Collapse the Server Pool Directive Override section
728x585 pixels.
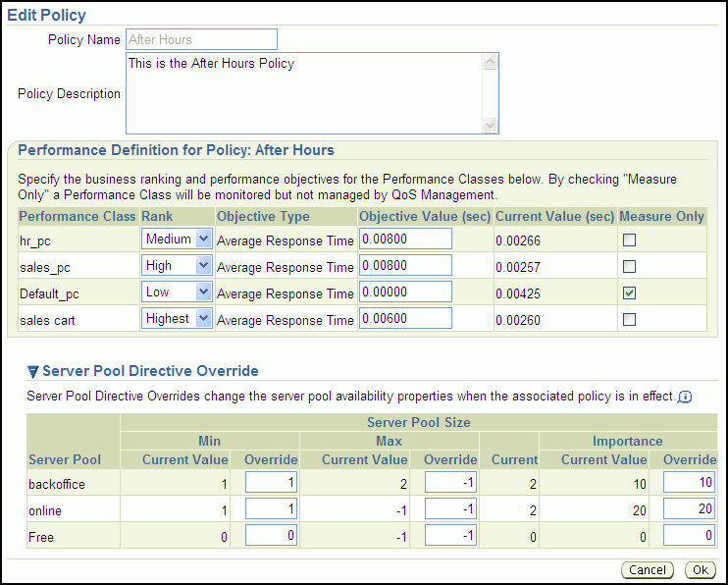click(33, 372)
